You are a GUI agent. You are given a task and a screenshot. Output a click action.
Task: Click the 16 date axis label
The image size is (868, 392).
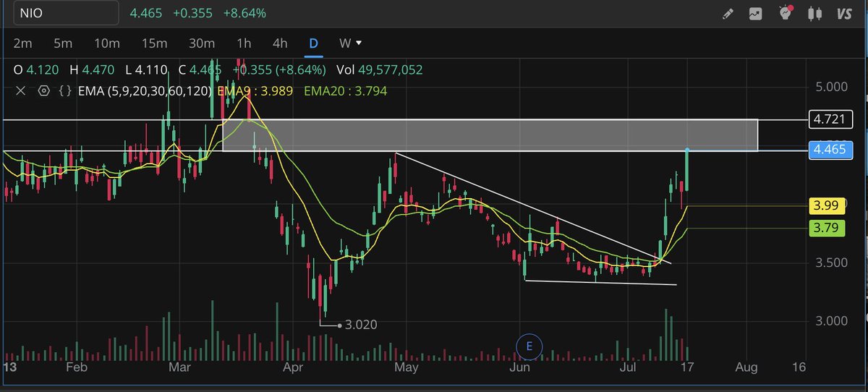(x=799, y=367)
